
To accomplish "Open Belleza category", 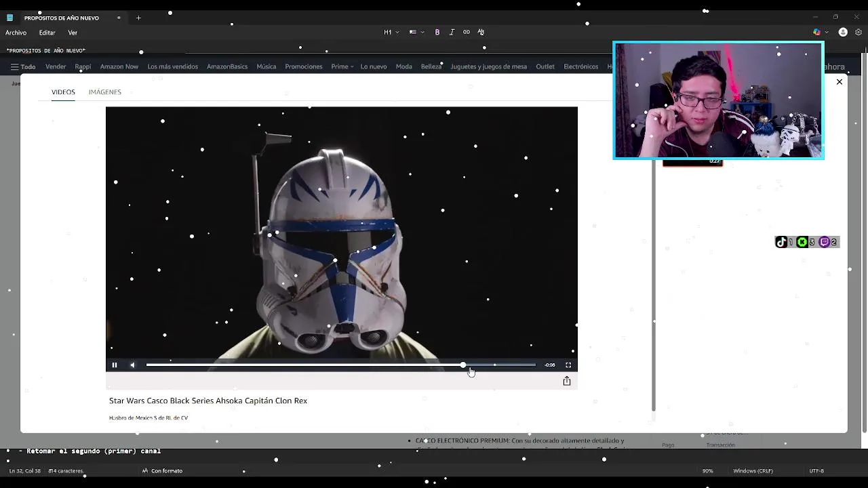I will [x=431, y=66].
